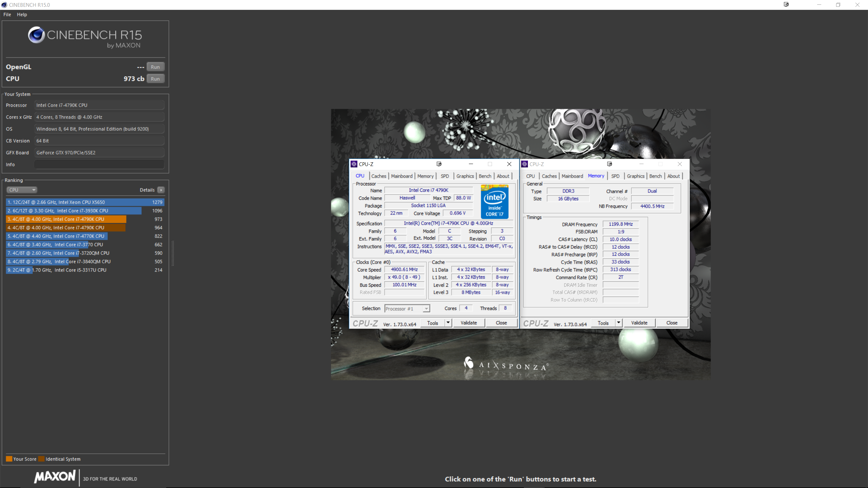Click the Cinebench logo icon in title bar
This screenshot has width=868, height=488.
[x=4, y=5]
